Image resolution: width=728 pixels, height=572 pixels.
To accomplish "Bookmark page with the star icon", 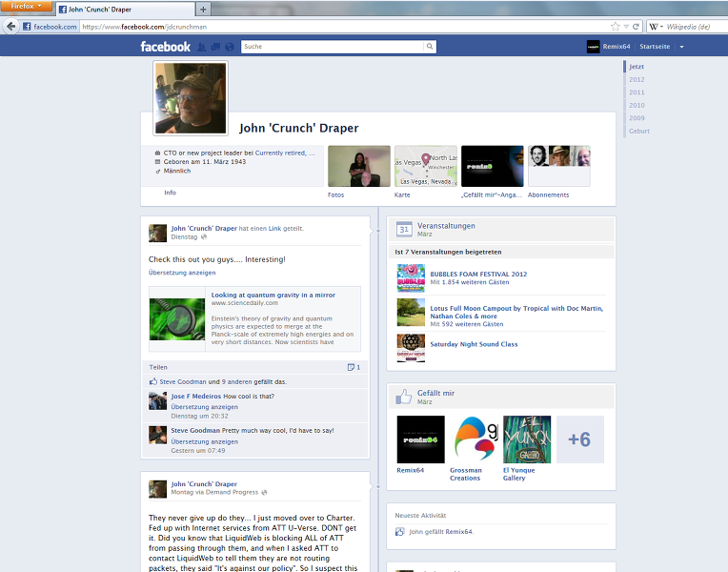I will click(616, 27).
